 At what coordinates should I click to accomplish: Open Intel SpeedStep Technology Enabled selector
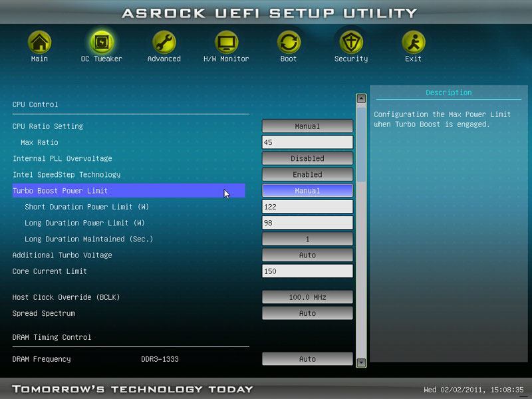pos(307,174)
